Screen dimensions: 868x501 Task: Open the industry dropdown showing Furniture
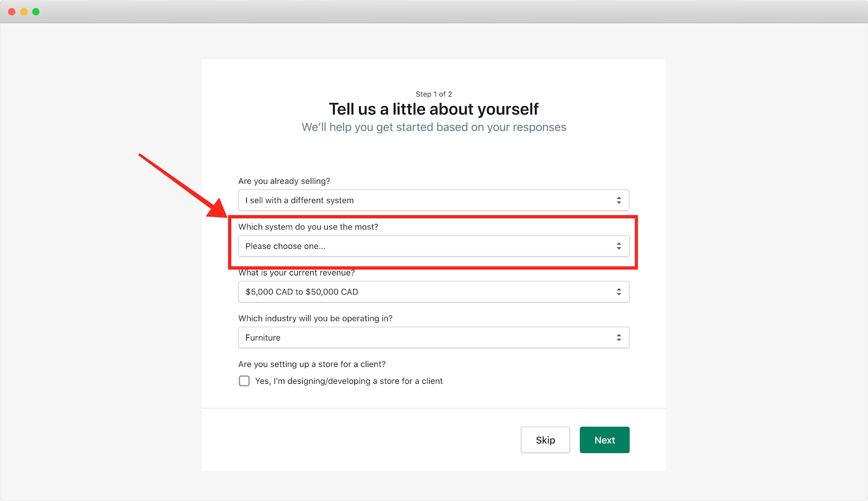pos(433,337)
